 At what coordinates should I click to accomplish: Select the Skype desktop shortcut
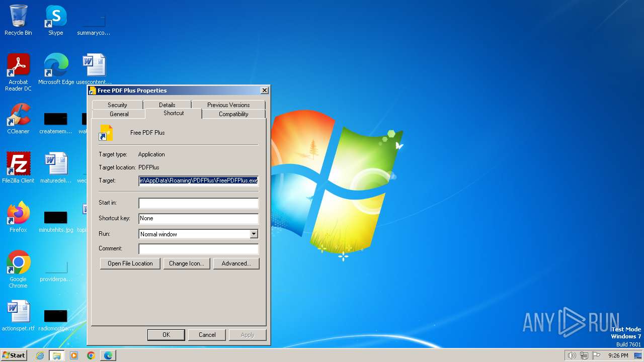click(x=56, y=20)
